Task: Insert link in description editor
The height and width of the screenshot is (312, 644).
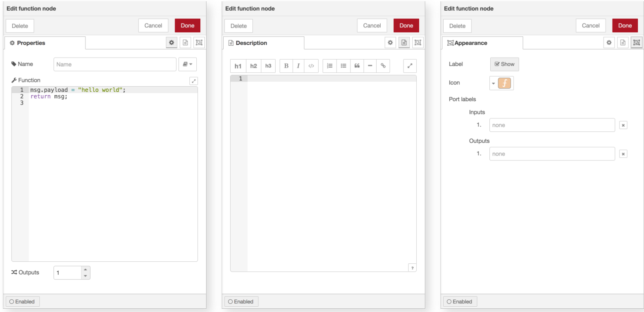Action: coord(383,66)
